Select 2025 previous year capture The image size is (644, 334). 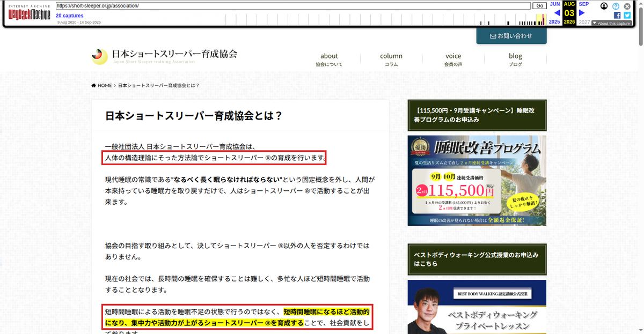coord(554,22)
